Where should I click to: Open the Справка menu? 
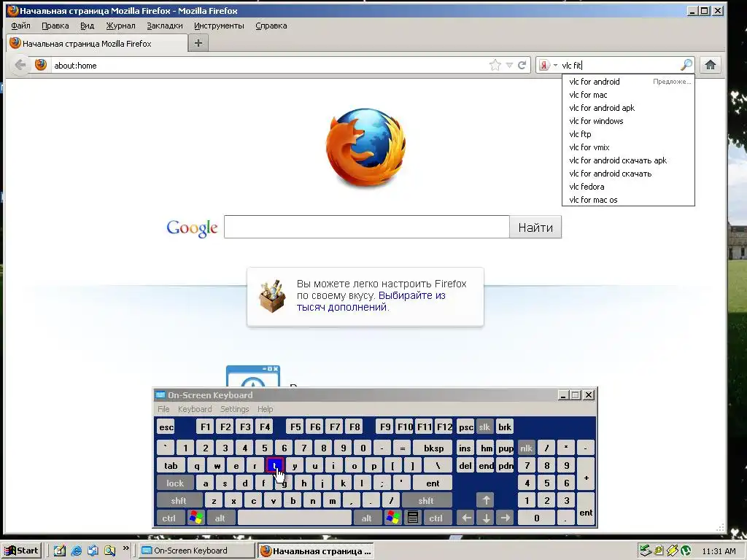271,26
